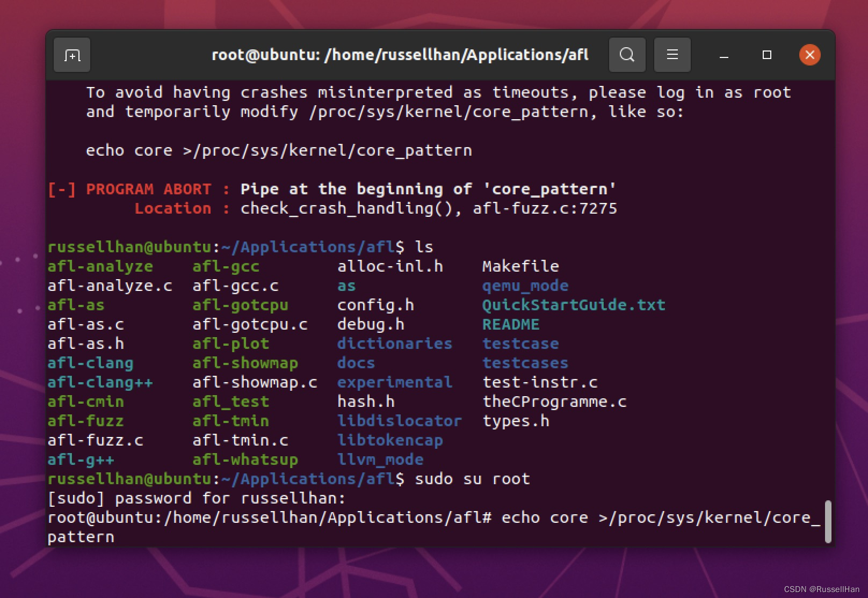Click the testcase directory name
Viewport: 868px width, 598px height.
tap(521, 344)
